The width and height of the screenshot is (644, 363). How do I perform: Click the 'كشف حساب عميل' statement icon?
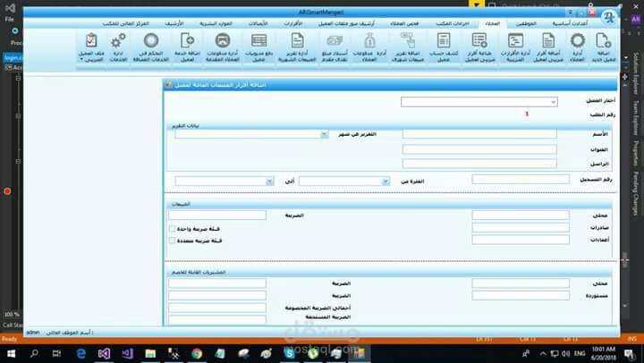tap(443, 41)
